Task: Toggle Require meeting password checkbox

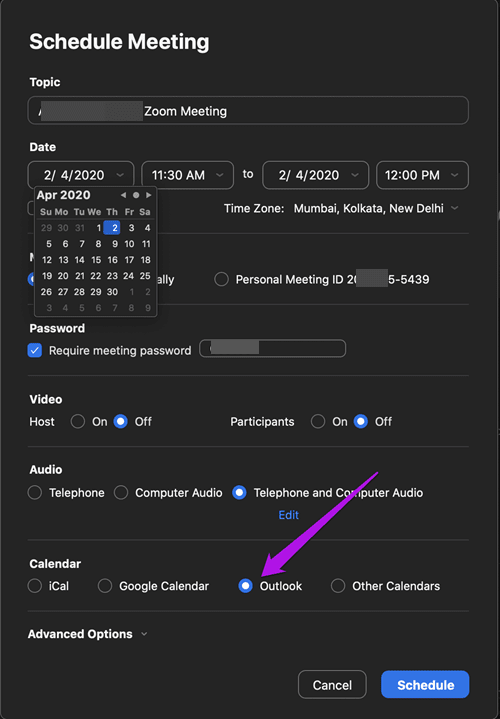Action: pos(35,350)
